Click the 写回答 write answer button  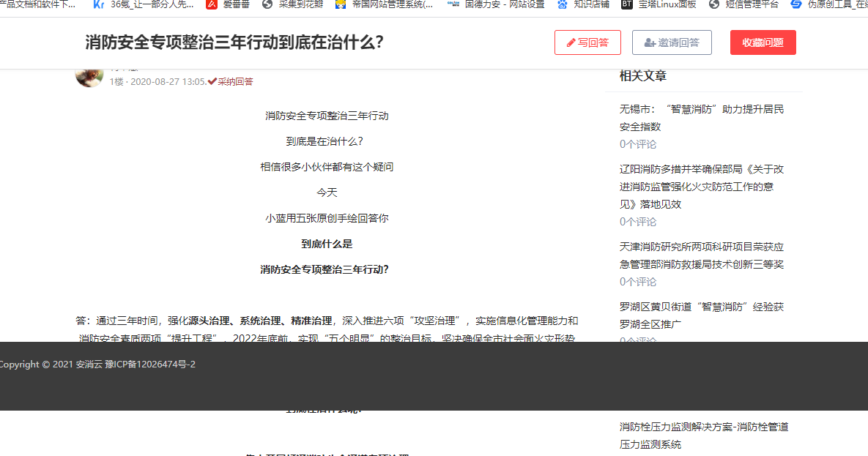(587, 42)
